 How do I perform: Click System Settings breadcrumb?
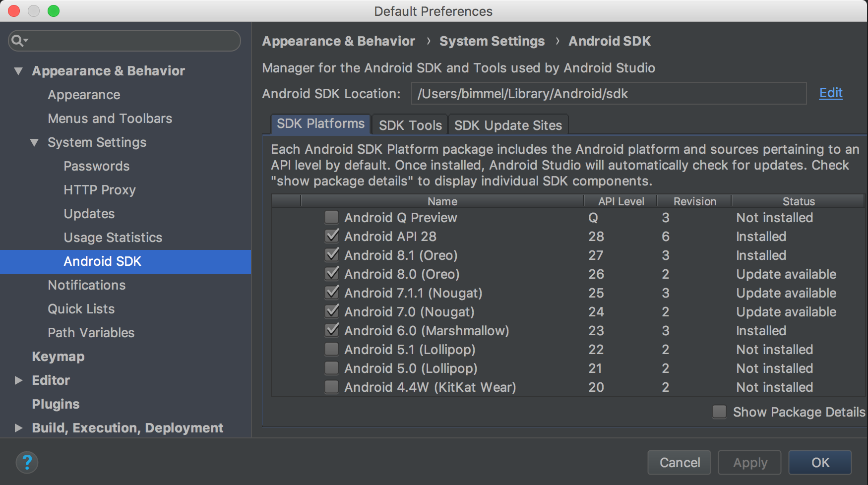click(x=492, y=41)
